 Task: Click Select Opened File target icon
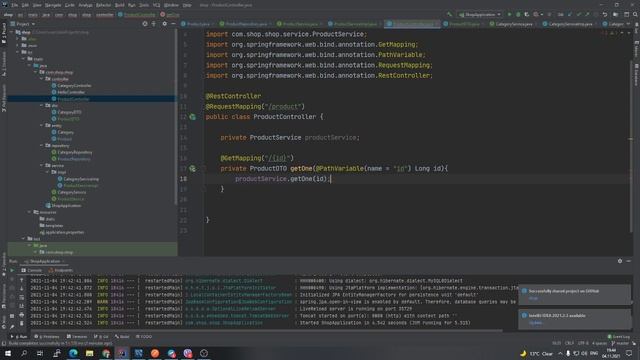145,24
